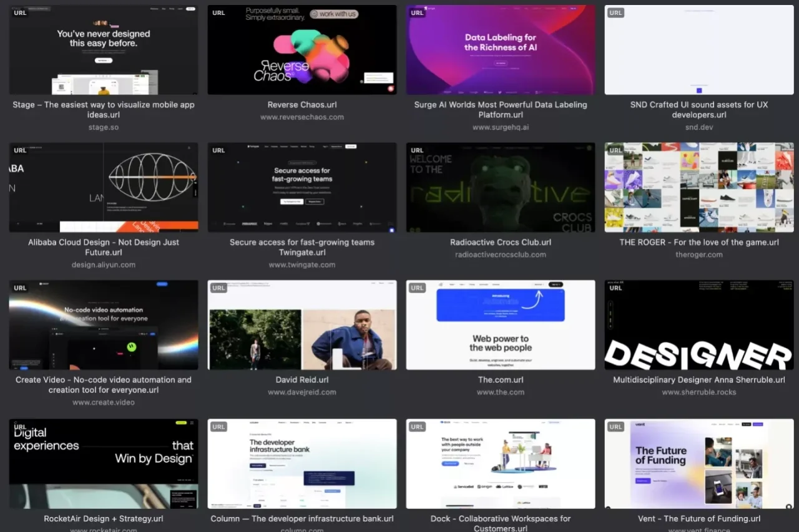The image size is (799, 532).
Task: Click file name 'Reverse Chaos.url'
Action: click(x=302, y=105)
